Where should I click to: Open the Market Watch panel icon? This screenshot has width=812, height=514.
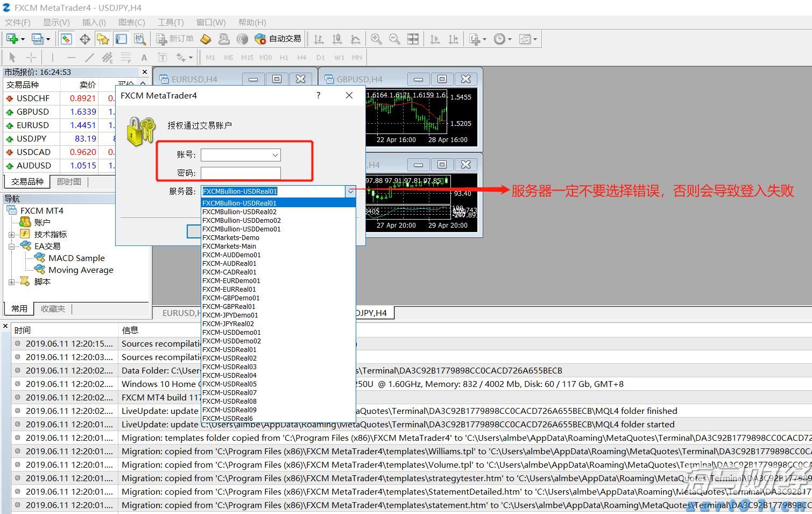66,38
